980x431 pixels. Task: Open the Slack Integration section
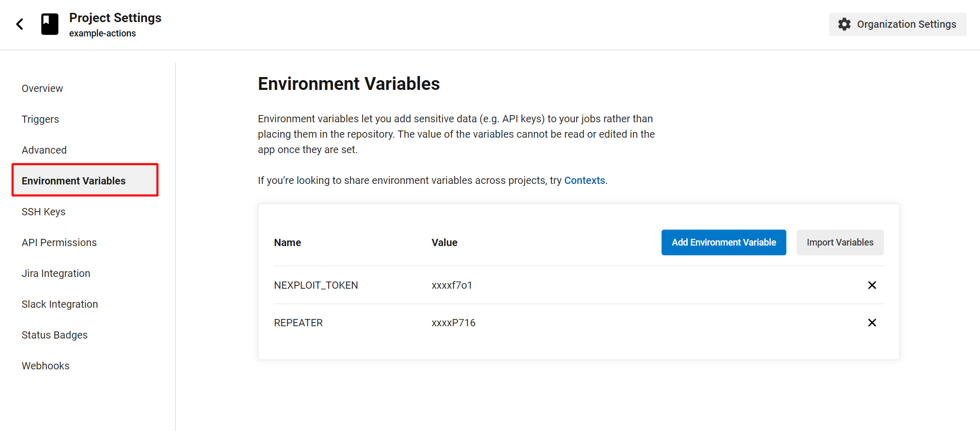click(60, 304)
